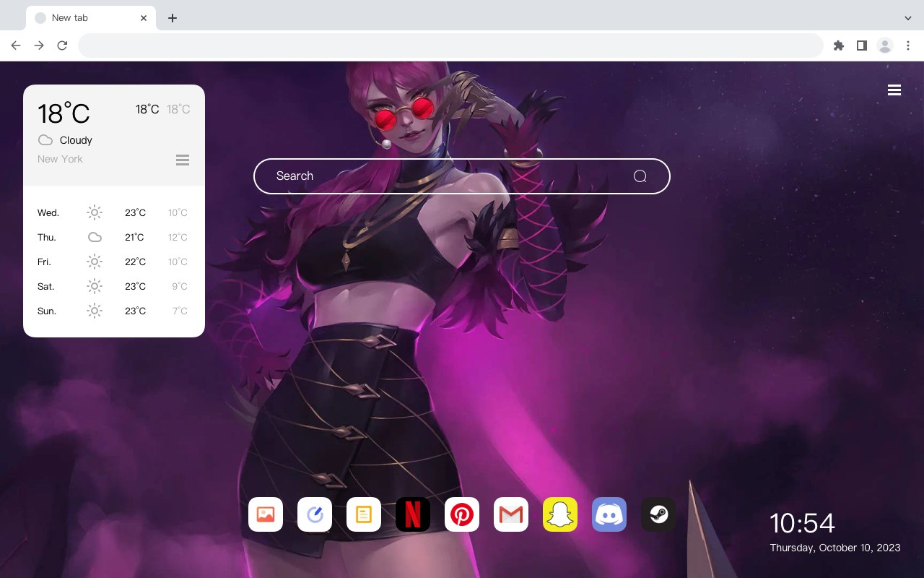The image size is (924, 578).
Task: Click the Cloudy condition cloud icon
Action: (x=45, y=140)
